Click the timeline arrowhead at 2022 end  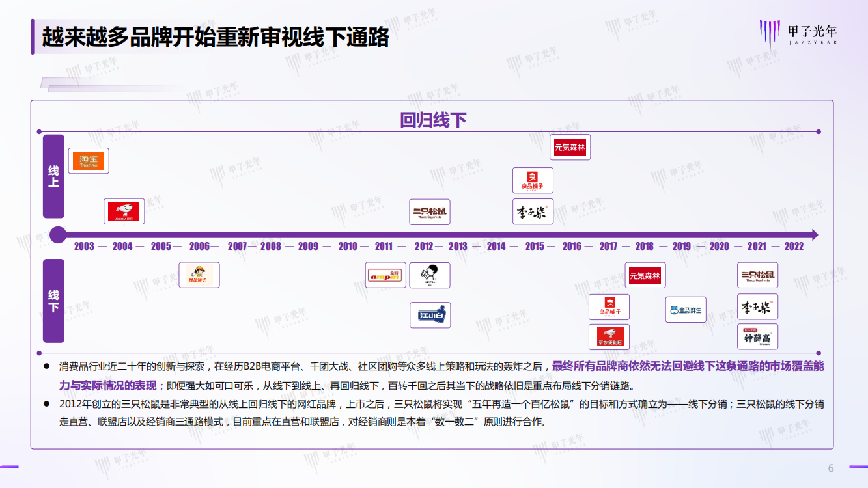(x=814, y=235)
